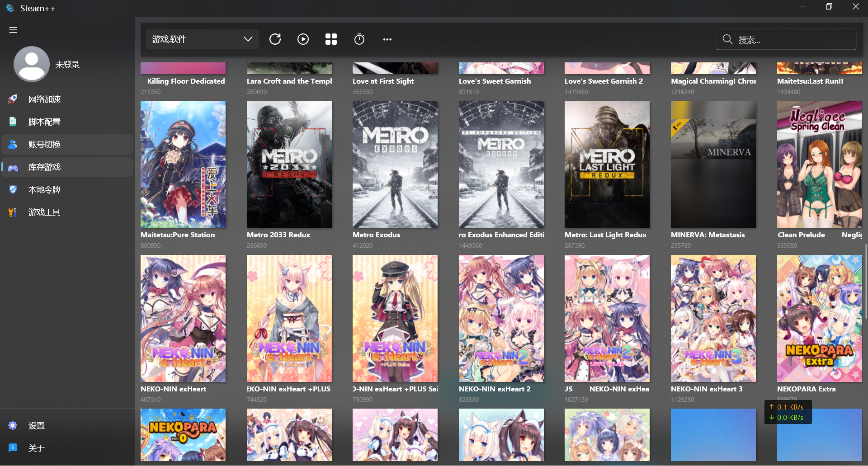Select 账号切换 sidebar item
868x466 pixels.
point(44,145)
